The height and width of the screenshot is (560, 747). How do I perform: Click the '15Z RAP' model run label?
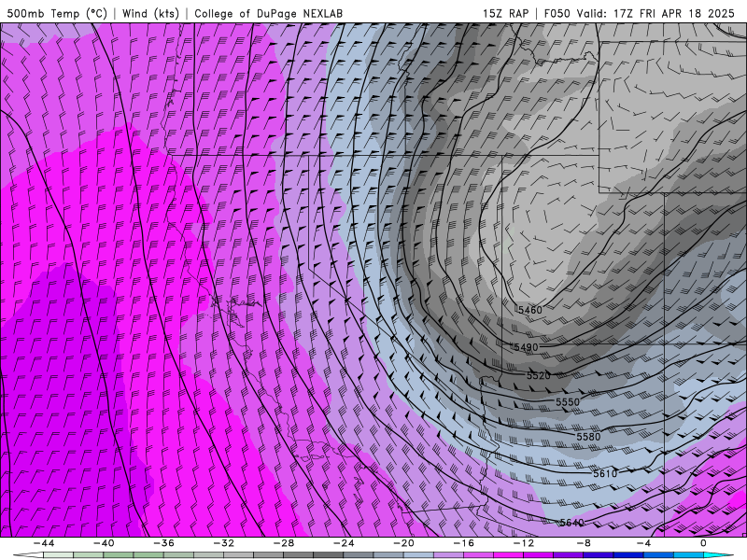point(505,13)
